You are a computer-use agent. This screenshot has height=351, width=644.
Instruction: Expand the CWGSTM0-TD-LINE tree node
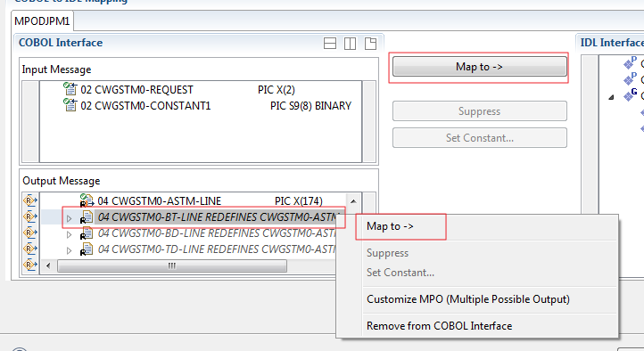(69, 250)
